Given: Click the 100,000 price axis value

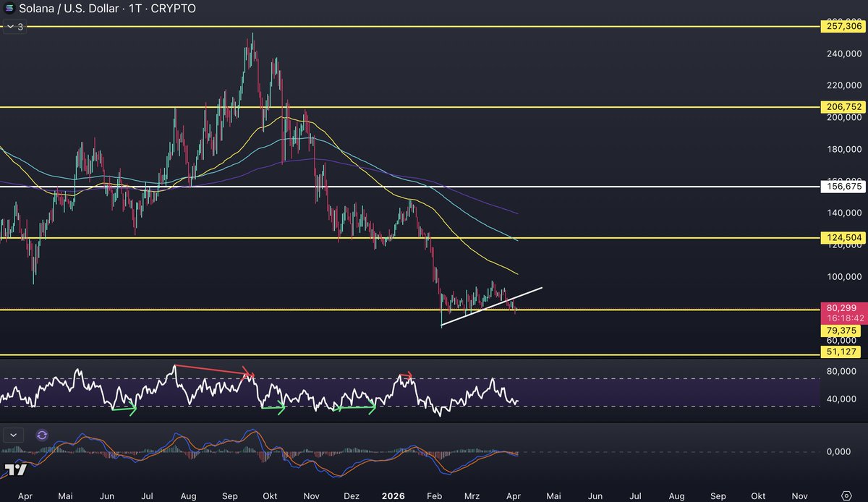Looking at the screenshot, I should point(843,276).
